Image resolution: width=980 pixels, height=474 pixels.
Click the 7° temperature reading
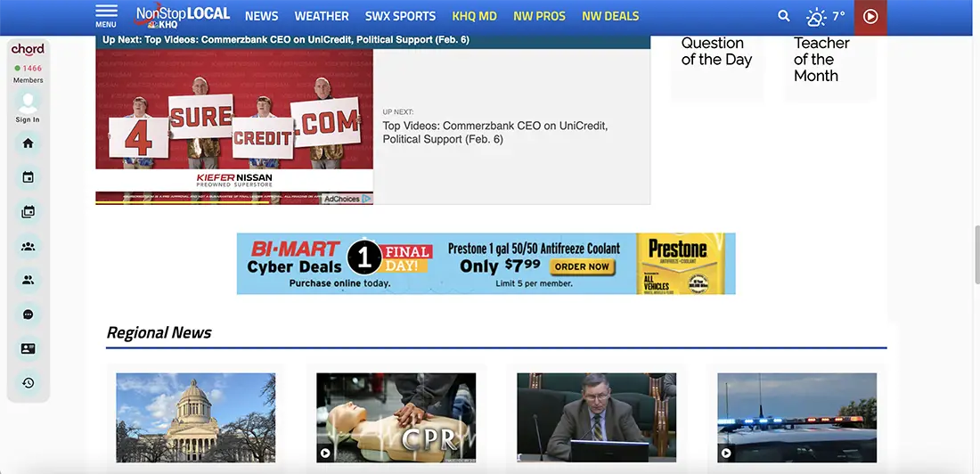(x=838, y=17)
